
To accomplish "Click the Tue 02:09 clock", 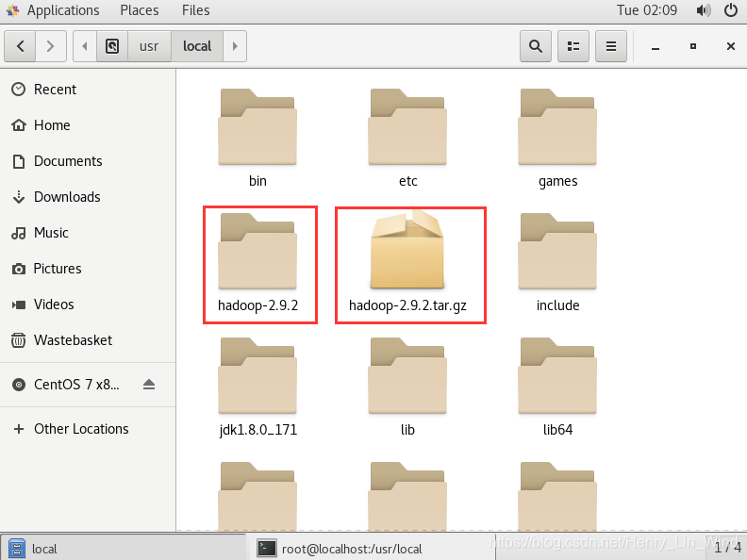I will (x=646, y=10).
